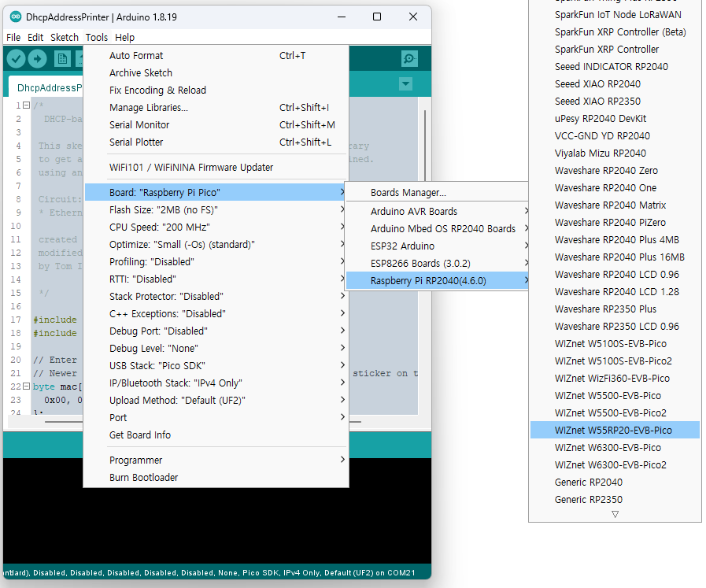The image size is (706, 588).
Task: Open Boards Manager...
Action: tap(437, 193)
